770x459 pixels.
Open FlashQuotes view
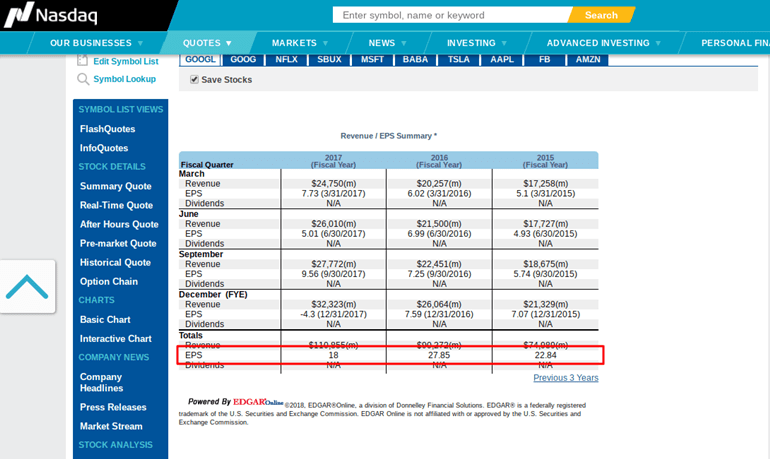[108, 129]
